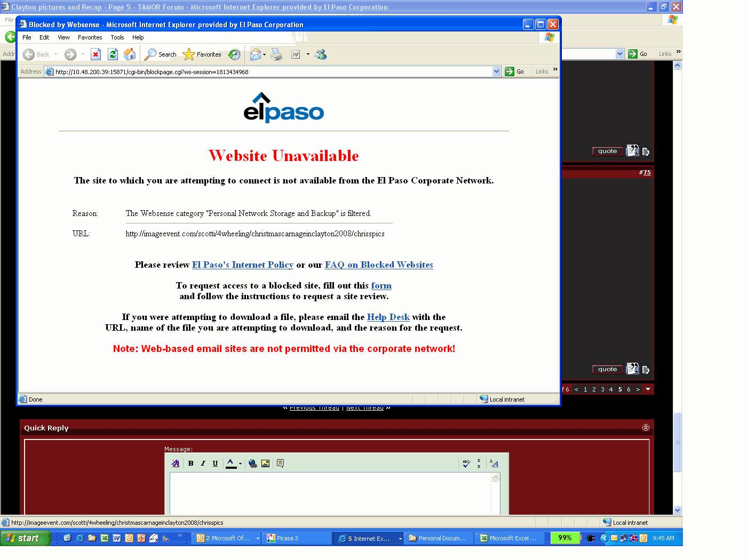
Task: Click the Previous Thread link
Action: (x=314, y=409)
